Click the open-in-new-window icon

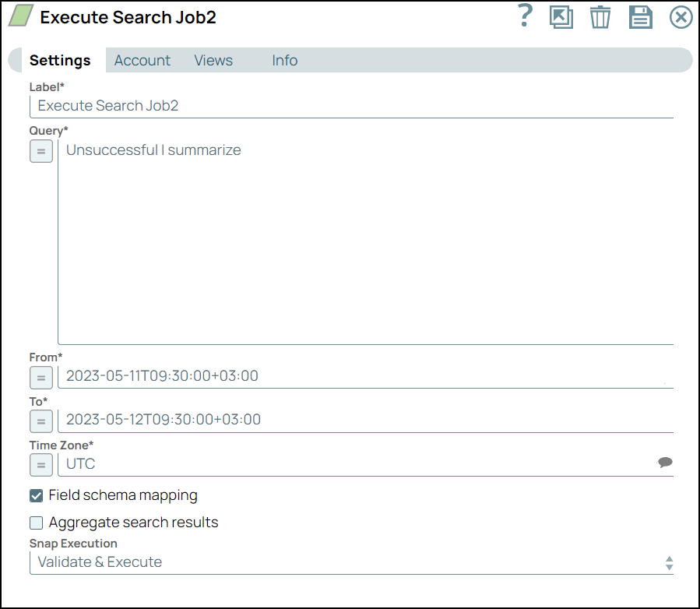point(562,17)
